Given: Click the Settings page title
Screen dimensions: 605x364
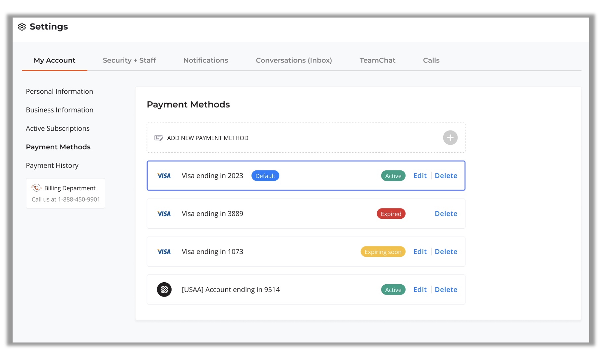Looking at the screenshot, I should pos(49,26).
